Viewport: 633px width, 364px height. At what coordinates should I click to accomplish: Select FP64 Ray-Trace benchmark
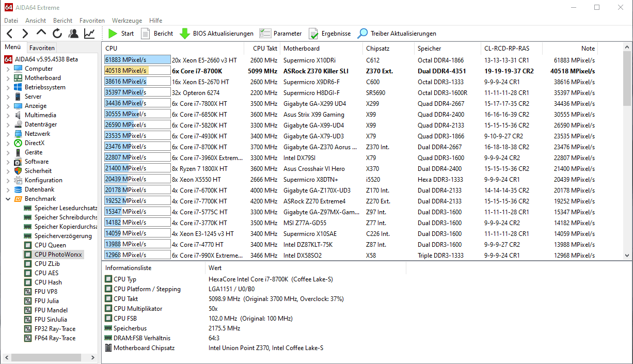click(50, 338)
